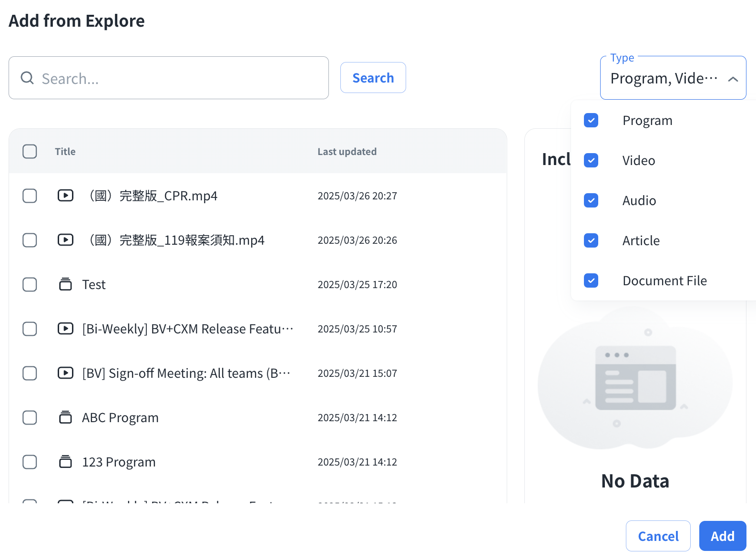Tick the select-all checkbox in table header
This screenshot has height=560, width=756.
pos(30,152)
